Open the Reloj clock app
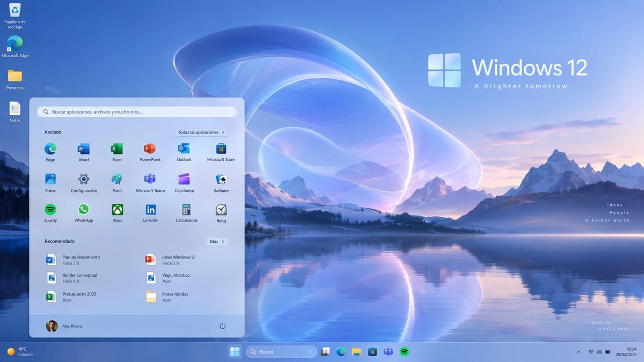 pyautogui.click(x=221, y=212)
